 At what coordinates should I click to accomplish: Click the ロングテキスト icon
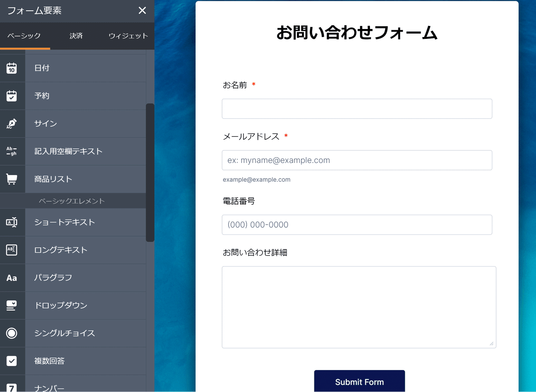click(x=12, y=250)
